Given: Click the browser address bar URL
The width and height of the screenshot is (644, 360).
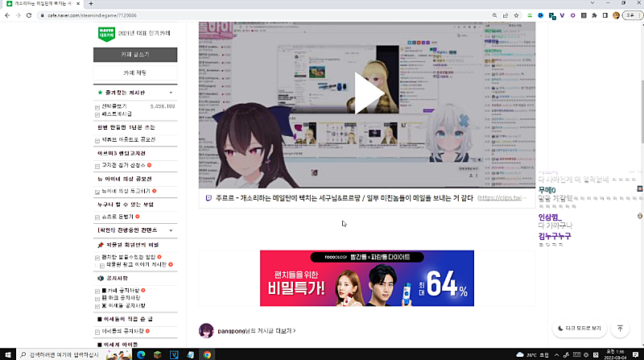Looking at the screenshot, I should 92,15.
